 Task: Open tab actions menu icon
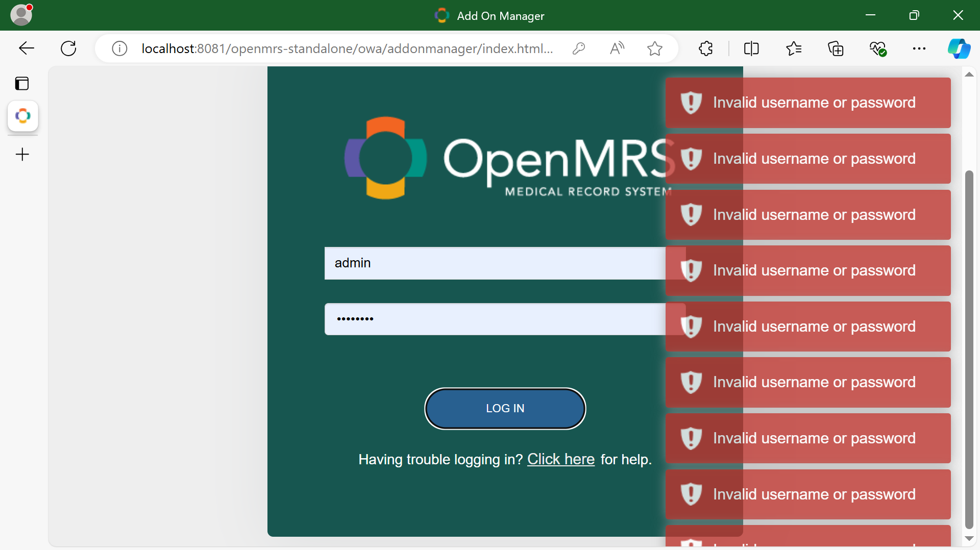pos(22,83)
